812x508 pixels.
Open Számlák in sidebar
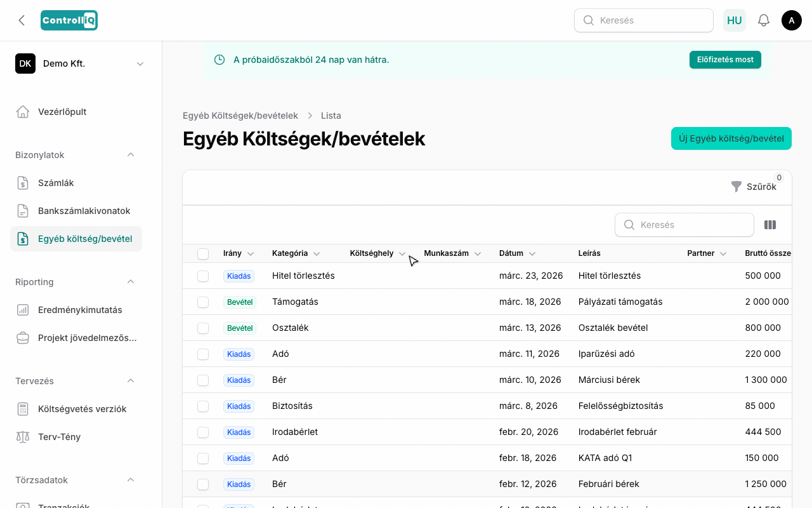click(76, 183)
